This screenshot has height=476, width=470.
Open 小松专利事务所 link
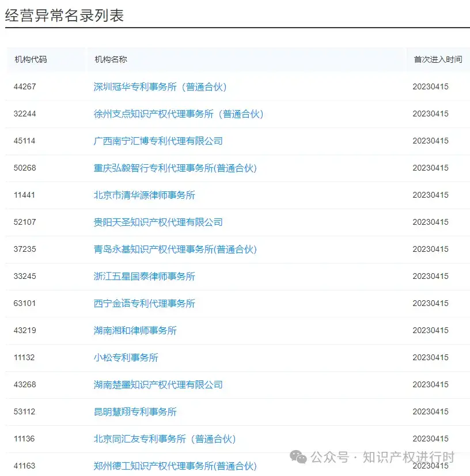tap(126, 358)
